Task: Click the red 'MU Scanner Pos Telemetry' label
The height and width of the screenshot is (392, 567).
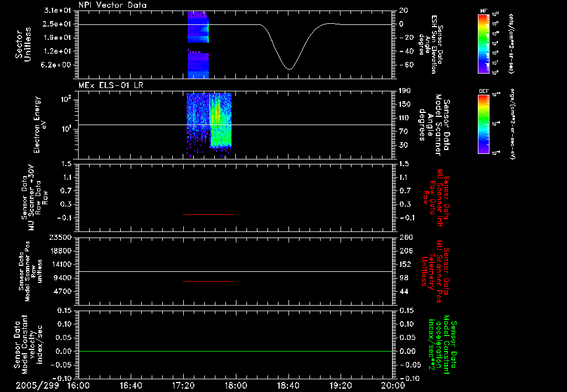Action: (436, 271)
